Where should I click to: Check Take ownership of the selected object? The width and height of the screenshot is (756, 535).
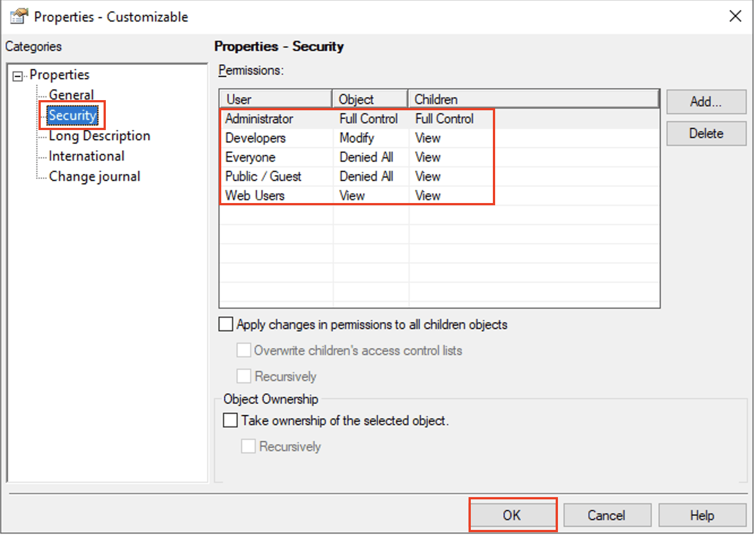coord(230,420)
